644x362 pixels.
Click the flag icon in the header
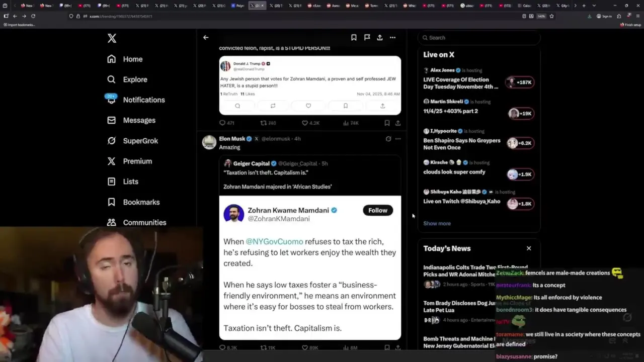[x=367, y=37]
